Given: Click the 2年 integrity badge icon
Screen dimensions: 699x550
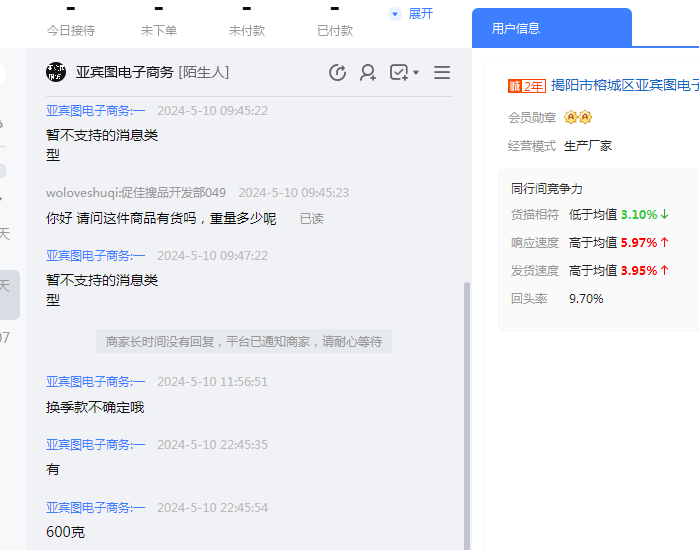Looking at the screenshot, I should [x=526, y=86].
